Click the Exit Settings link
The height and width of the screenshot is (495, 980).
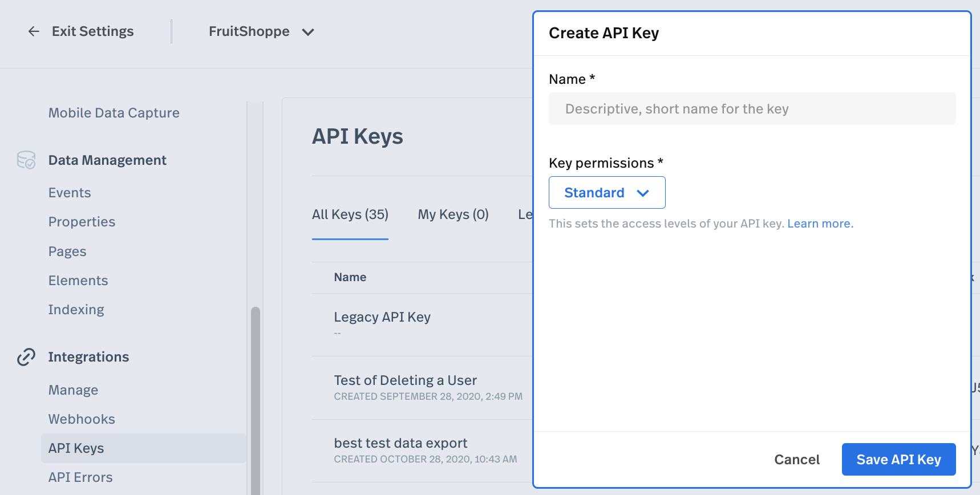tap(92, 31)
